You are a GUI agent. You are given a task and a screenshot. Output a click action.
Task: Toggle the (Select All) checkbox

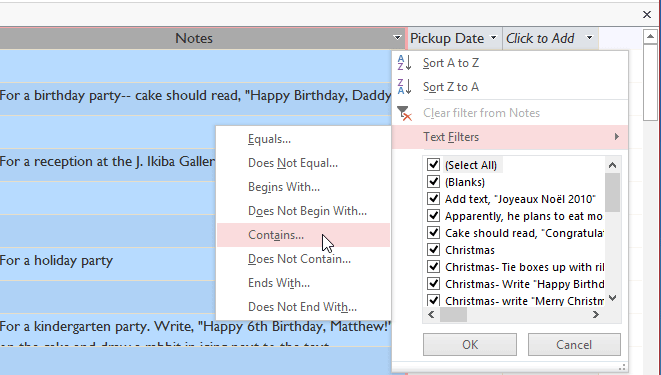coord(433,165)
